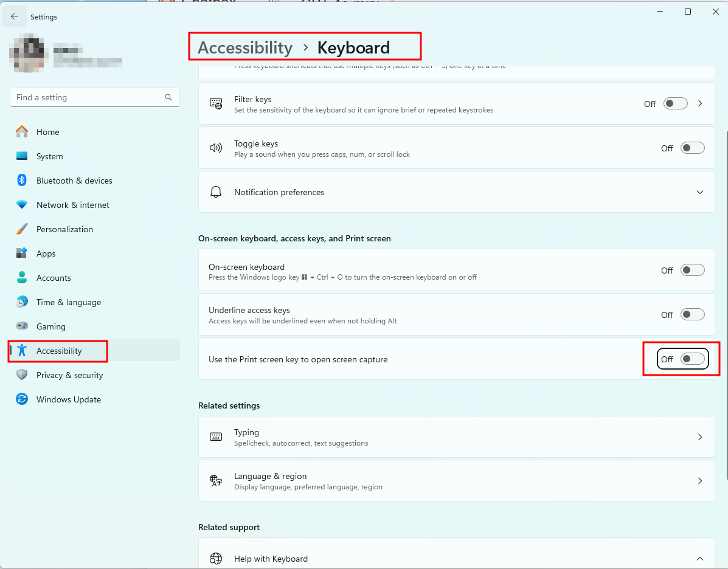The width and height of the screenshot is (728, 569).
Task: Click the Home icon in sidebar
Action: 22,132
